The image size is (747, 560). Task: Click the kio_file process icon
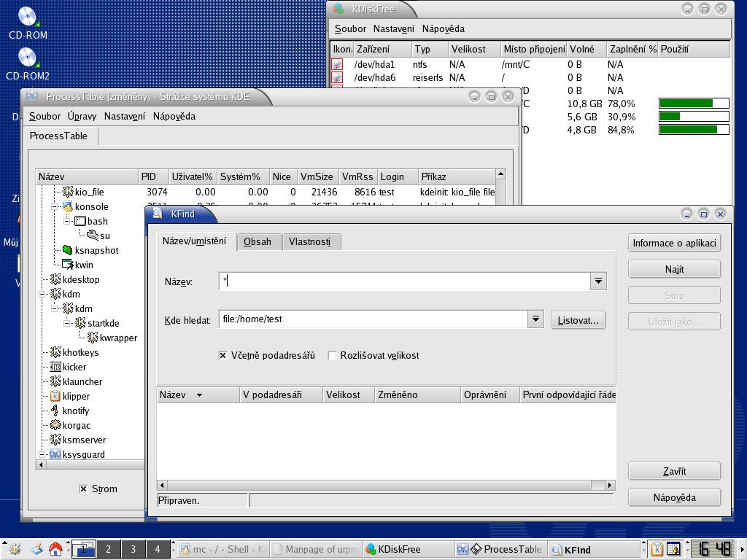coord(68,192)
